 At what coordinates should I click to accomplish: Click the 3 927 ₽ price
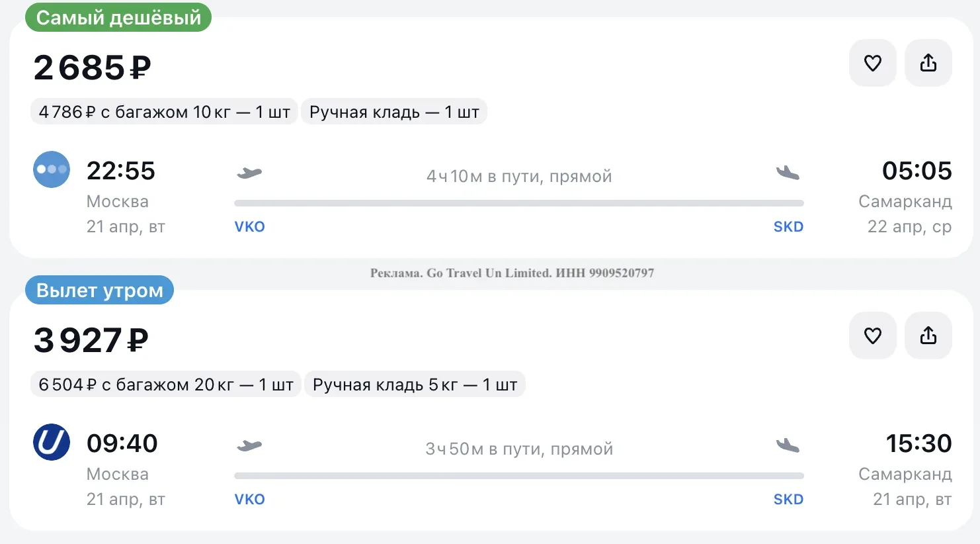click(91, 340)
